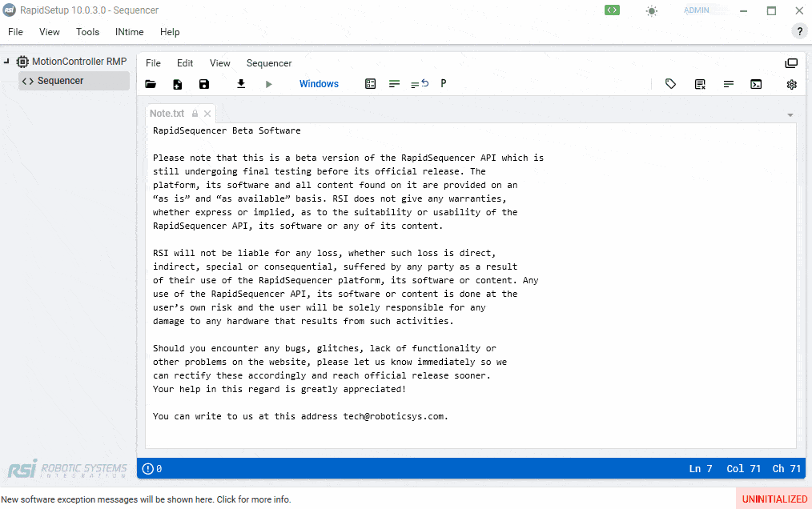812x509 pixels.
Task: Click the tech@roboticsys.com email text
Action: point(393,416)
